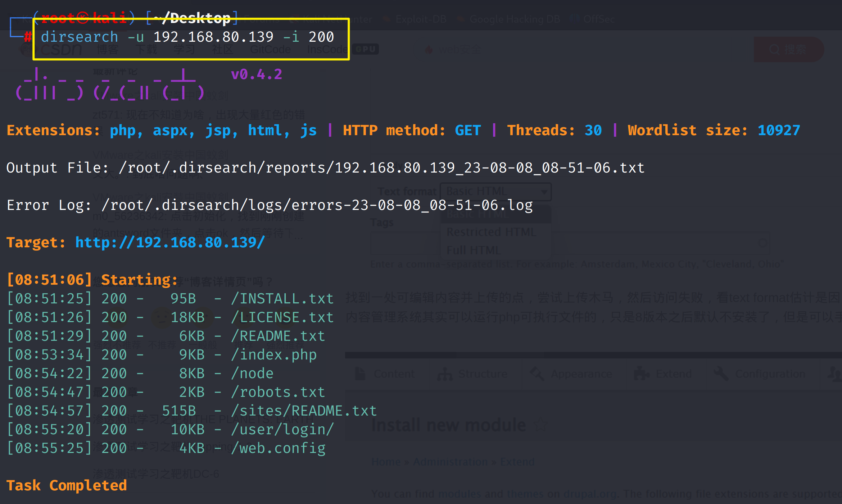Screen dimensions: 842x504
Task: Click the Target URL http://192.168.80.139/
Action: (x=170, y=243)
